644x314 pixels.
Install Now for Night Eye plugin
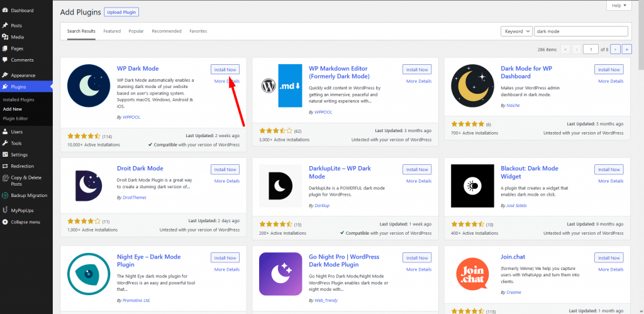tap(225, 258)
